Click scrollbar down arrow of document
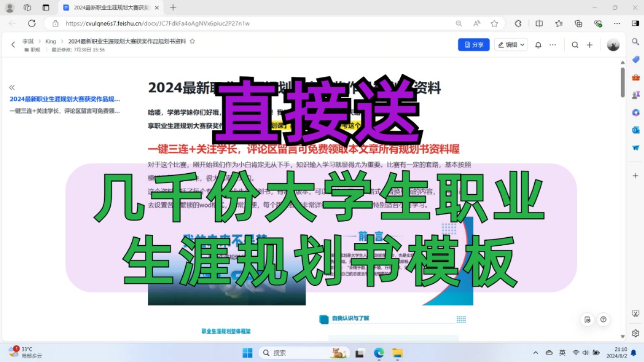644x362 pixels. pos(623,336)
